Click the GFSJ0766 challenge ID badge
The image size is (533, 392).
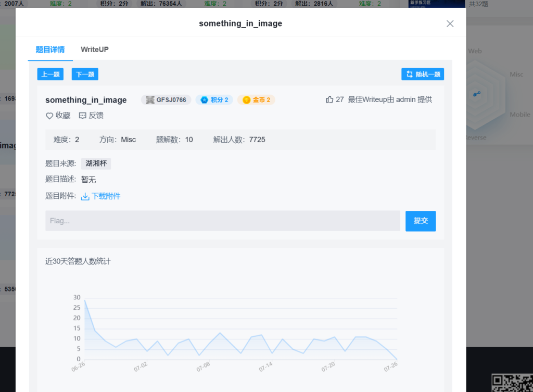166,100
